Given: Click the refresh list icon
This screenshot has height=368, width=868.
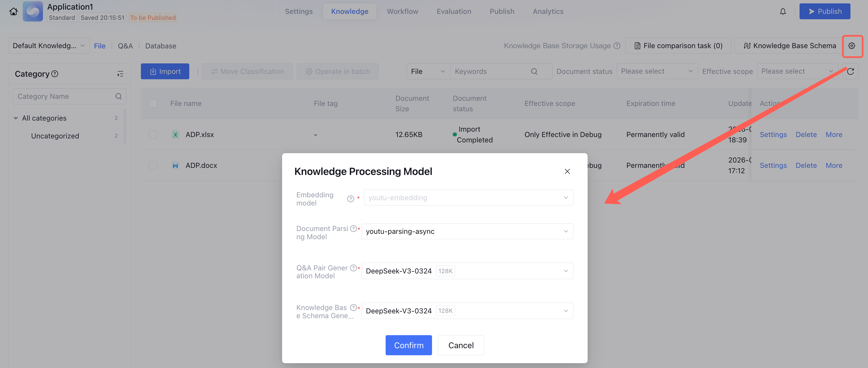Looking at the screenshot, I should (850, 71).
